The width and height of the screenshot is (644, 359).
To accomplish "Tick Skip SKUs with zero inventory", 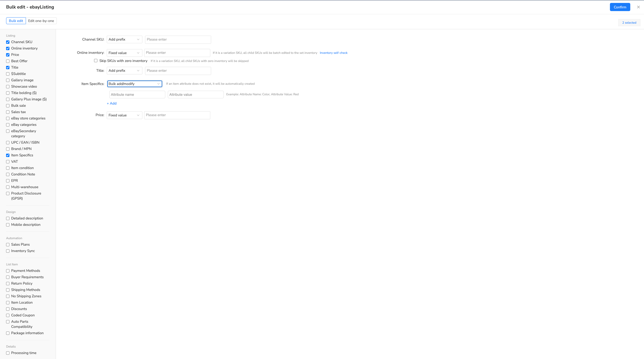I will pyautogui.click(x=96, y=61).
